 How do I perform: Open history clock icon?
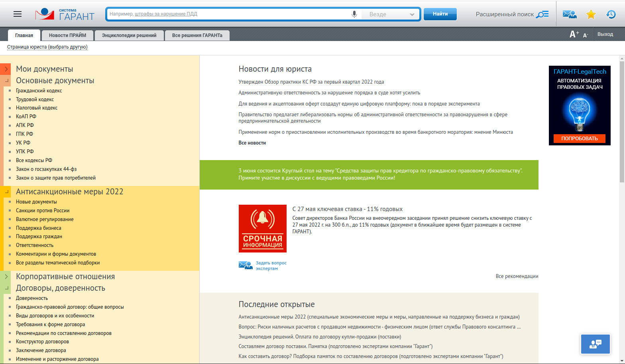tap(611, 14)
